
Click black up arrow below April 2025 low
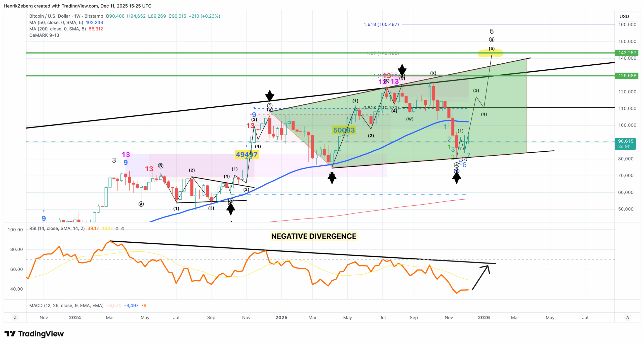pyautogui.click(x=332, y=178)
